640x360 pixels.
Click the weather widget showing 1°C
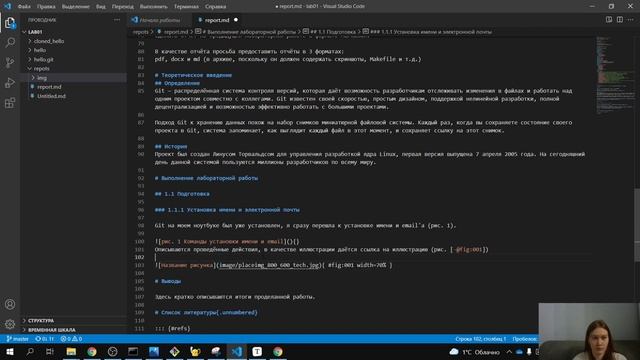474,352
